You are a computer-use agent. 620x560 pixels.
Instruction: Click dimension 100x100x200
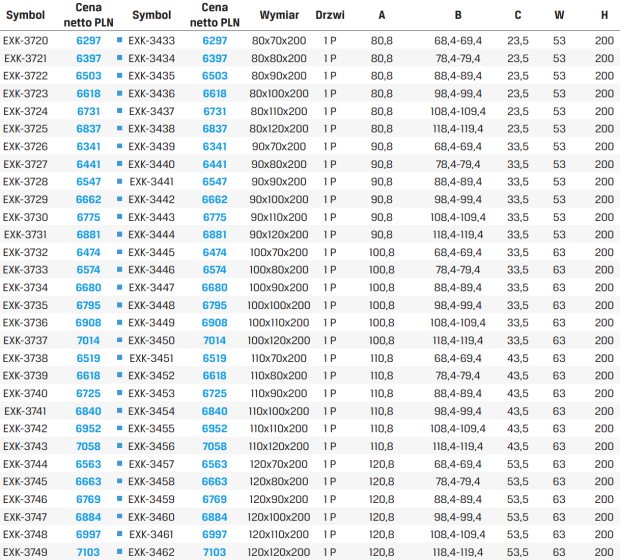click(x=279, y=306)
